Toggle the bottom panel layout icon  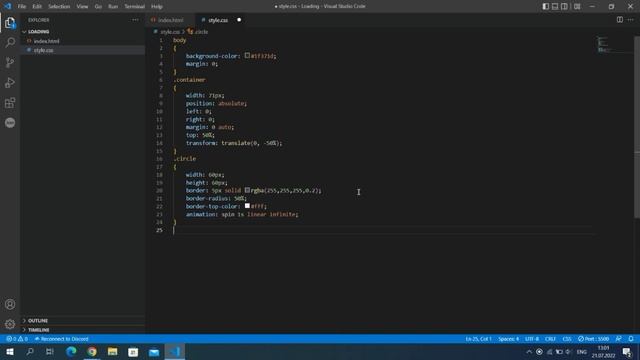555,7
